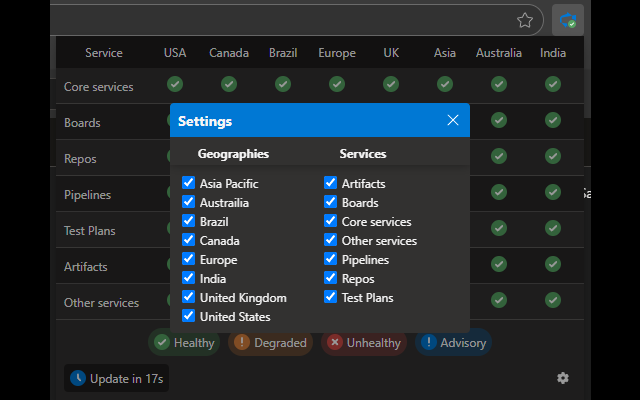Uncheck the Pipelines service checkbox
This screenshot has width=640, height=400.
[331, 259]
